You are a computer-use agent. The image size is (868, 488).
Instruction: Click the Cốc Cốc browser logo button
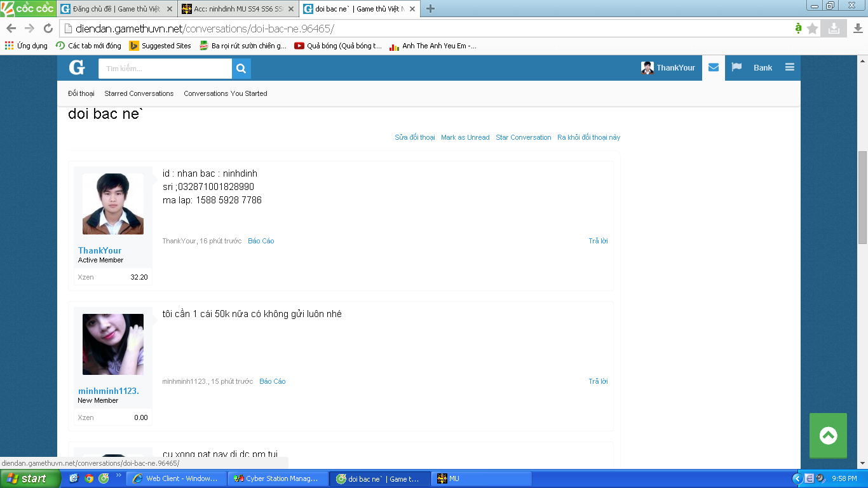tap(28, 9)
